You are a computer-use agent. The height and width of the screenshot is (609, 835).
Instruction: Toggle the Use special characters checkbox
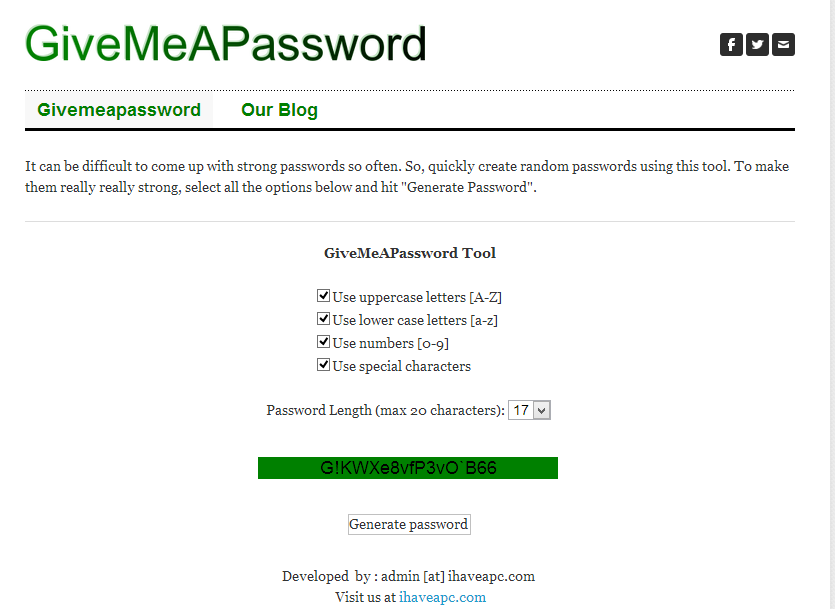click(x=323, y=365)
